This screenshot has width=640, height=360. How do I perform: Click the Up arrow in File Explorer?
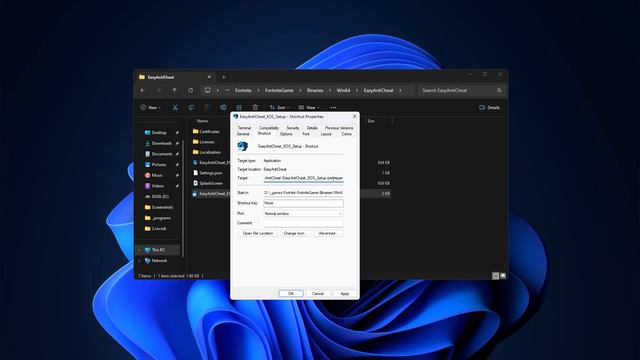[x=174, y=91]
